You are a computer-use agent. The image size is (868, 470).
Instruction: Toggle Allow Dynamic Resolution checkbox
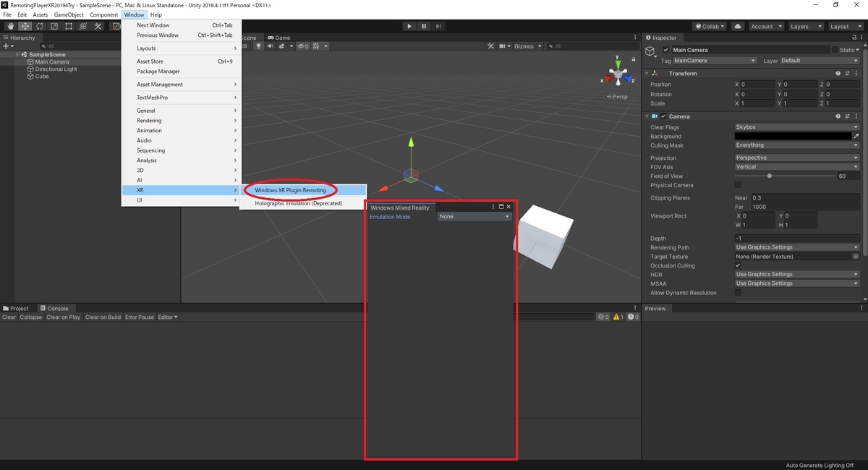pos(738,293)
